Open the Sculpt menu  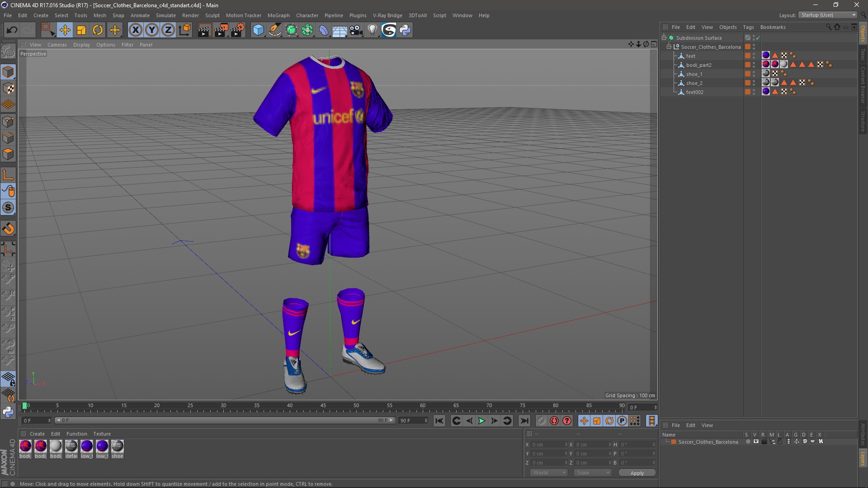click(x=212, y=15)
